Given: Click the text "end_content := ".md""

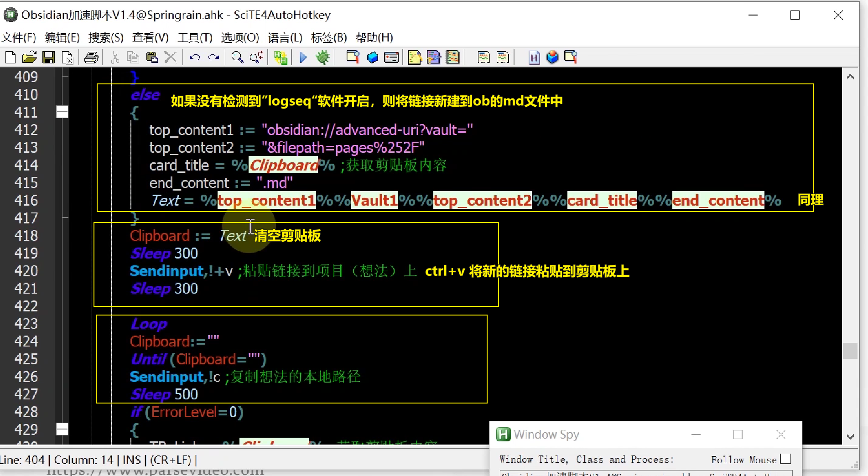Looking at the screenshot, I should (x=221, y=183).
